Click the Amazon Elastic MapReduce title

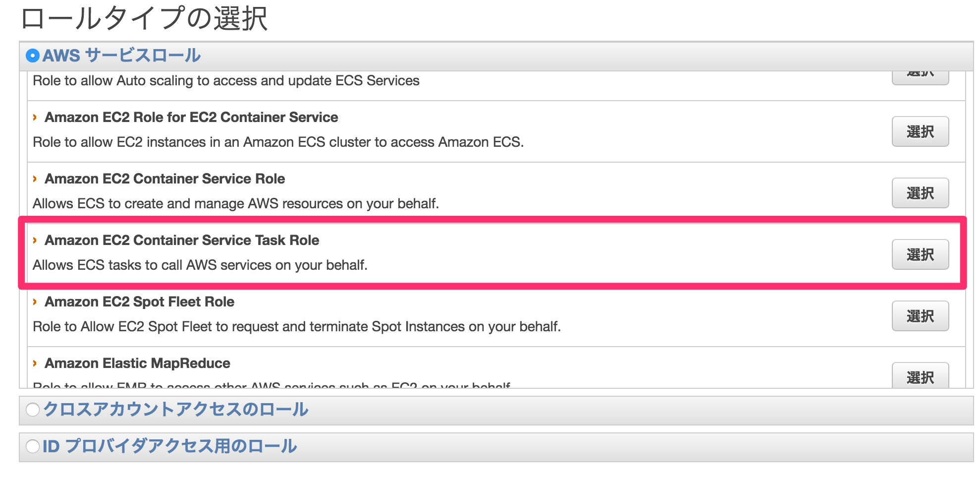138,363
